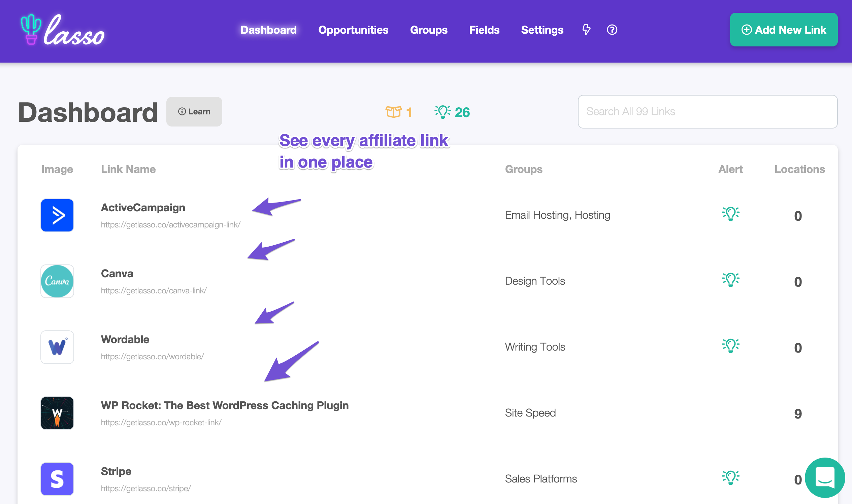Open the lightning bolt icon in navbar

[586, 30]
